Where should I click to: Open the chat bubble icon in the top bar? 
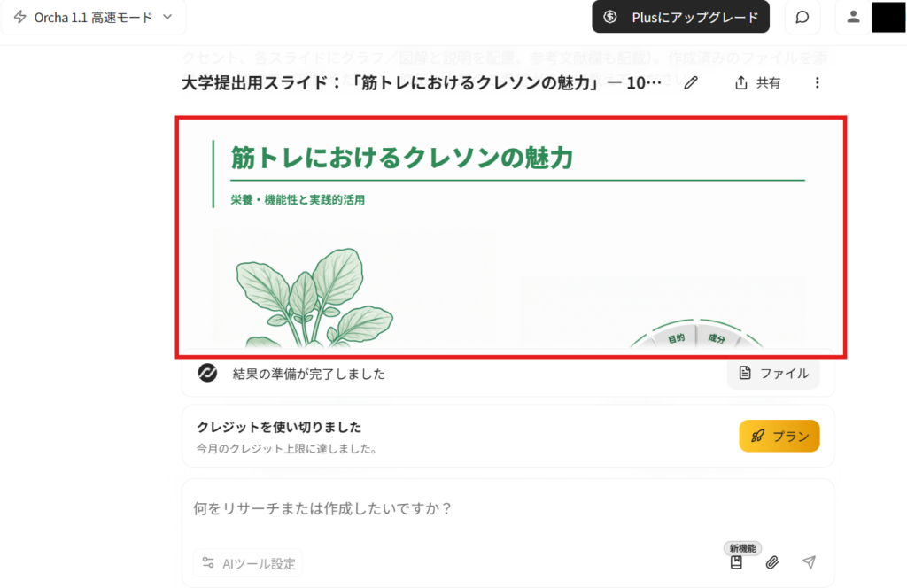click(802, 18)
